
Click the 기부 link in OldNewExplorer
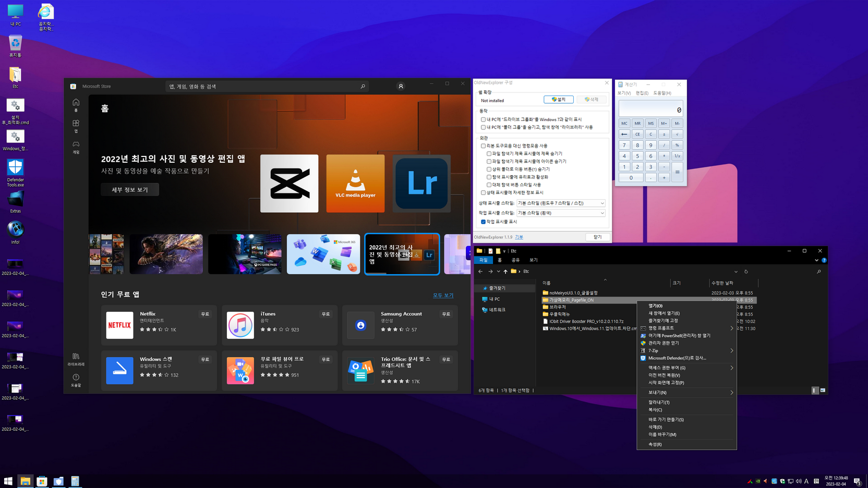coord(519,237)
